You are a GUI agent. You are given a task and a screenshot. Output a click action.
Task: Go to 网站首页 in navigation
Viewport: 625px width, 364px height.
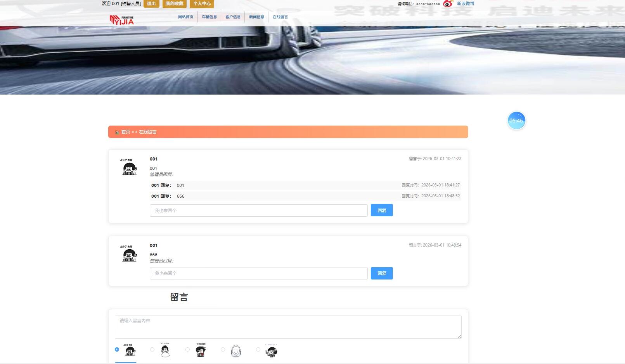coord(185,17)
